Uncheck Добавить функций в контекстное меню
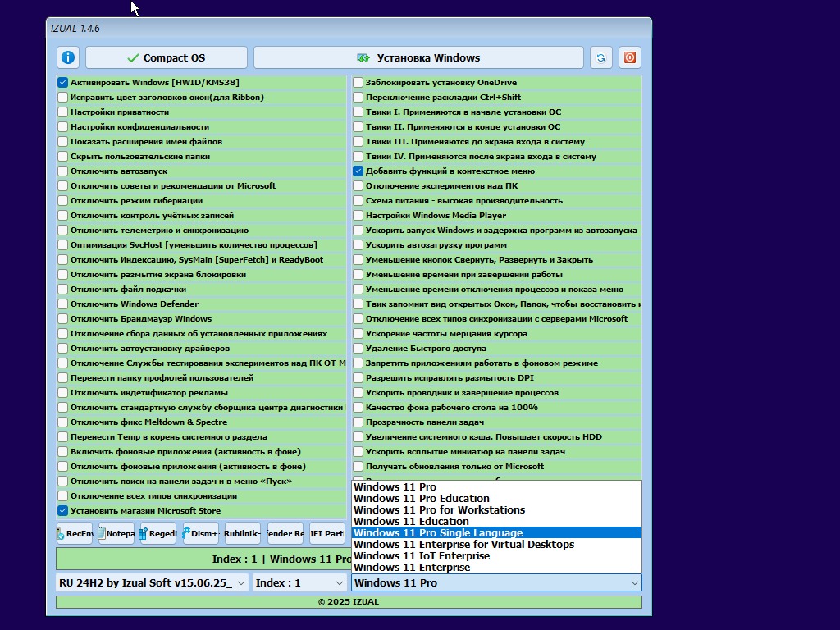The image size is (840, 630). pos(358,171)
